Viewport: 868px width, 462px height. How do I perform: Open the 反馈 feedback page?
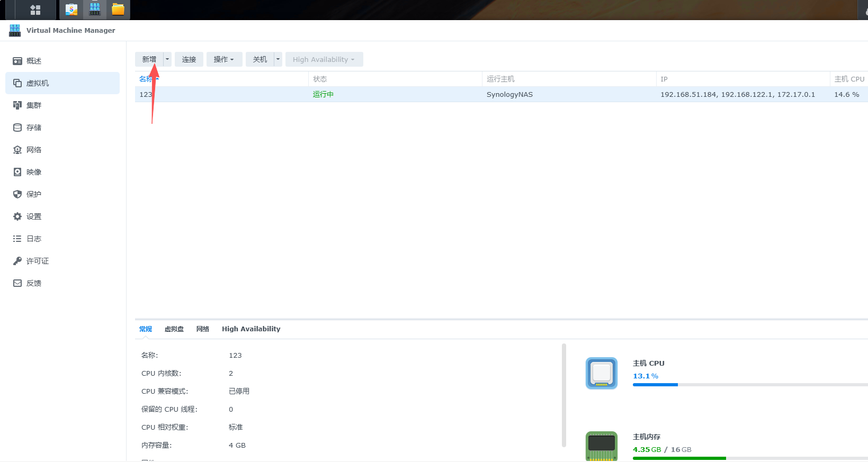[x=62, y=283]
